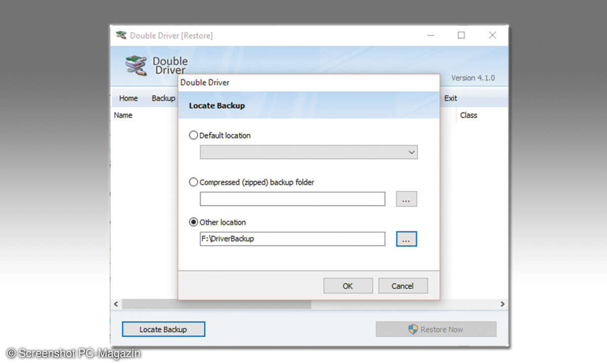Choose Compressed (zipped) backup folder option

193,182
